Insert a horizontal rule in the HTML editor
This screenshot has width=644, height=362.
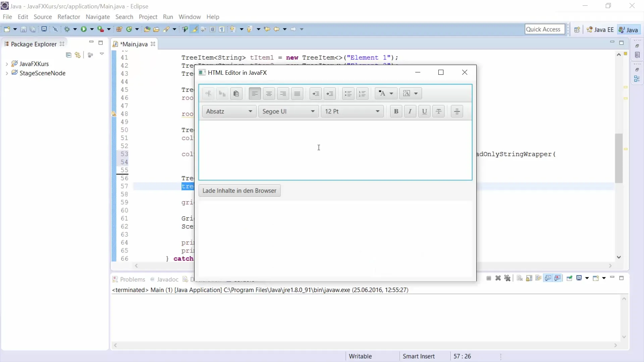click(x=457, y=111)
